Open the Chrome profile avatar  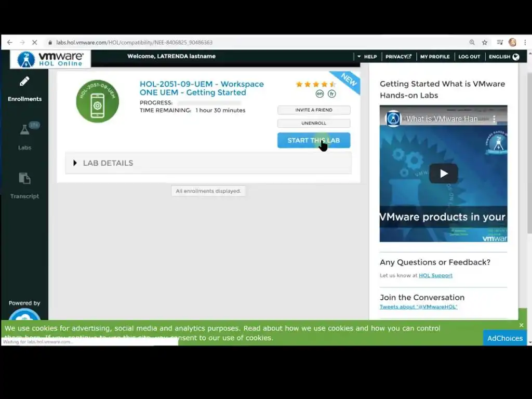point(512,43)
